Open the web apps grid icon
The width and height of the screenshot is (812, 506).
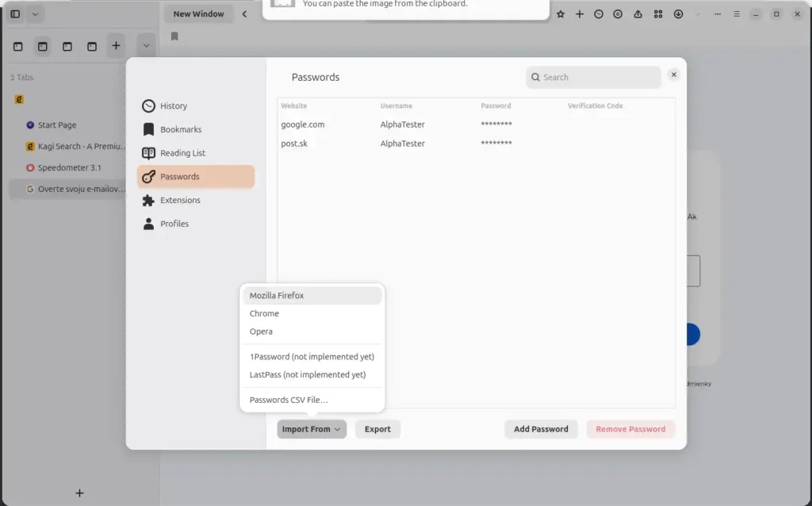click(658, 13)
